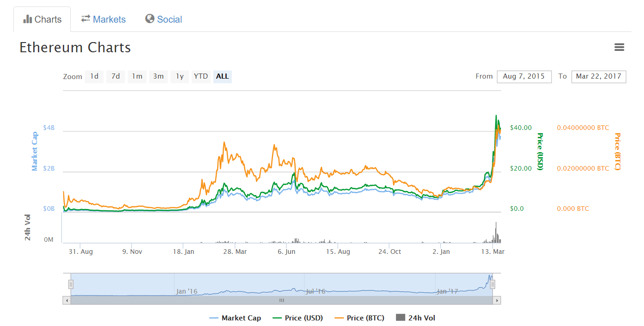The height and width of the screenshot is (326, 644).
Task: Select the Charts tab
Action: 42,19
